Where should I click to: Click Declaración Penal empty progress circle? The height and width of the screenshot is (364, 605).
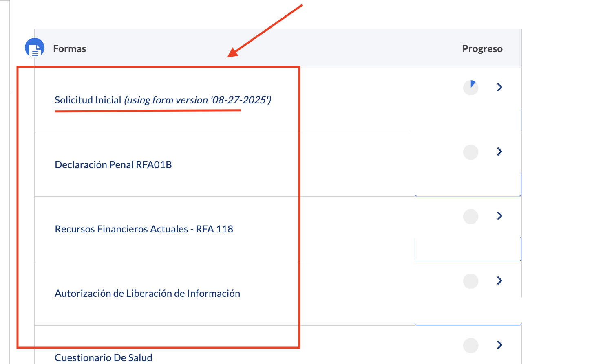471,152
